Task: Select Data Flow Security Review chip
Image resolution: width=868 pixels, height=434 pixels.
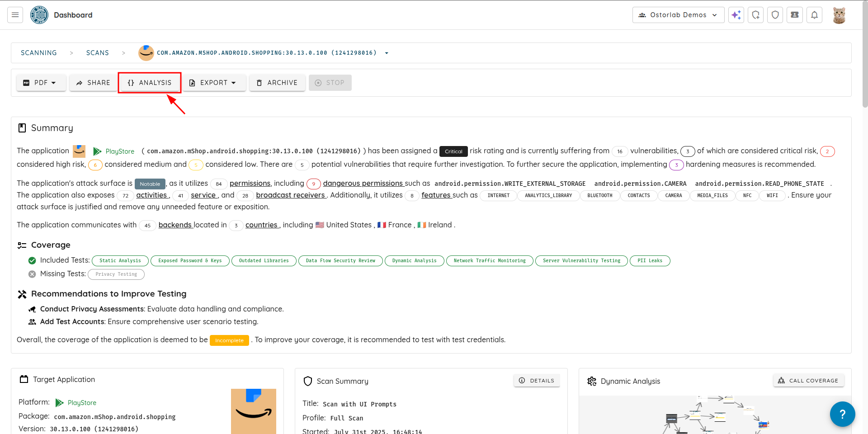Action: click(x=340, y=261)
